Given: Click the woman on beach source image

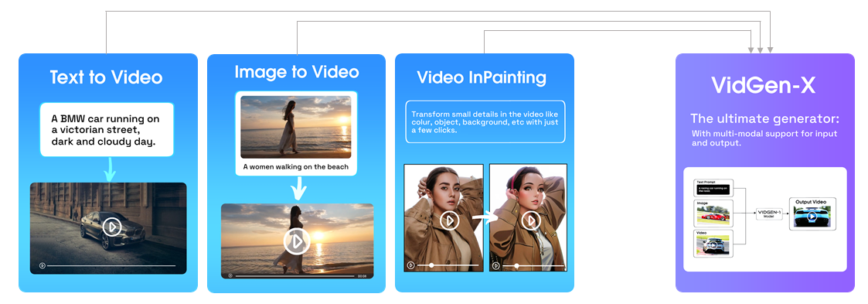Looking at the screenshot, I should pos(296,128).
